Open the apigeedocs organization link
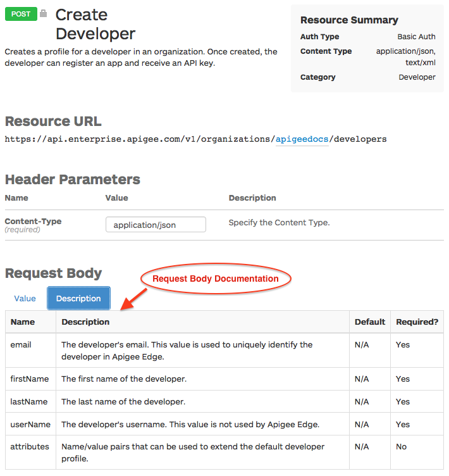The height and width of the screenshot is (476, 449). pos(302,139)
